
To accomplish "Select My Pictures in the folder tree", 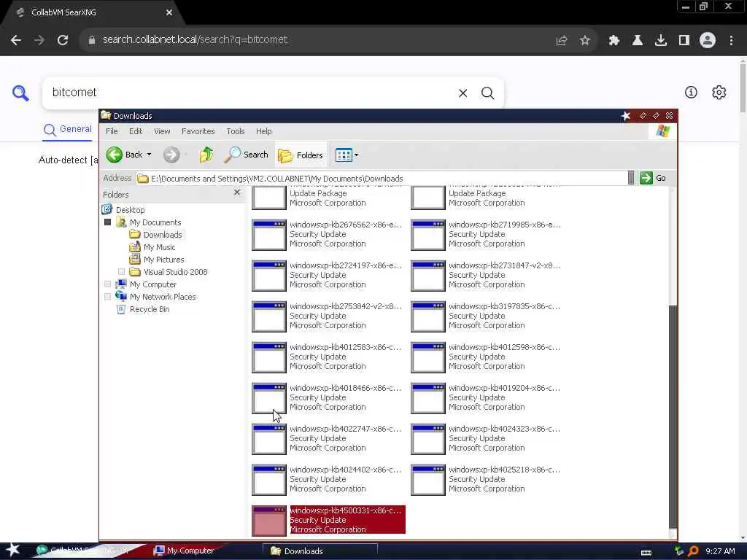I will point(164,260).
